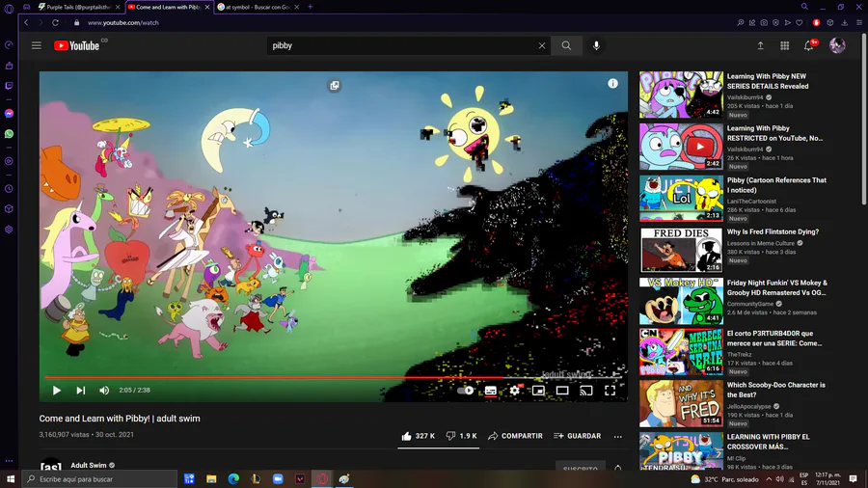Open sidebar settings gear
The width and height of the screenshot is (868, 488).
pos(9,230)
